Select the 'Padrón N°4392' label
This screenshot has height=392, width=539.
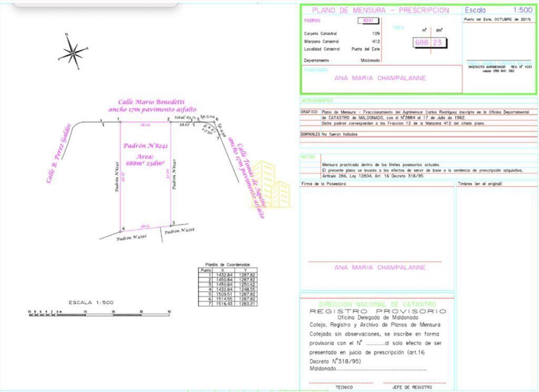[x=132, y=237]
